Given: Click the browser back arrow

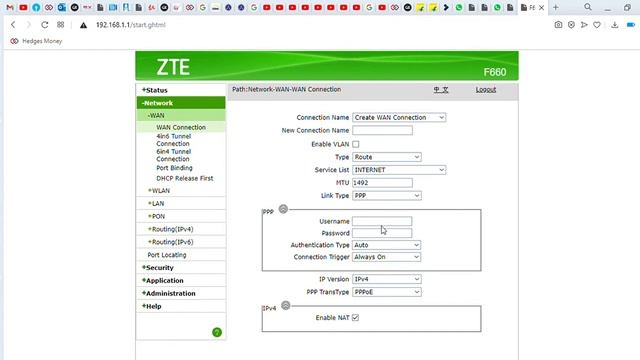Looking at the screenshot, I should click(x=13, y=25).
